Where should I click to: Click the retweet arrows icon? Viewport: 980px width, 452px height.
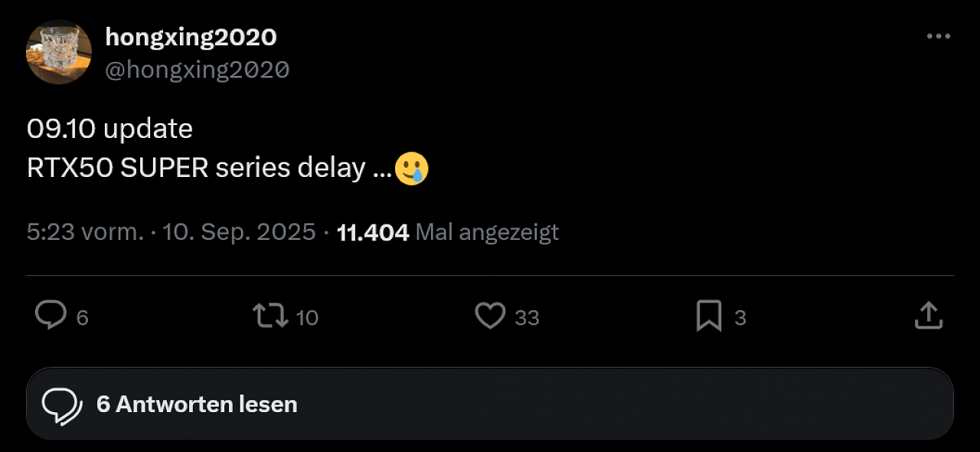(270, 316)
